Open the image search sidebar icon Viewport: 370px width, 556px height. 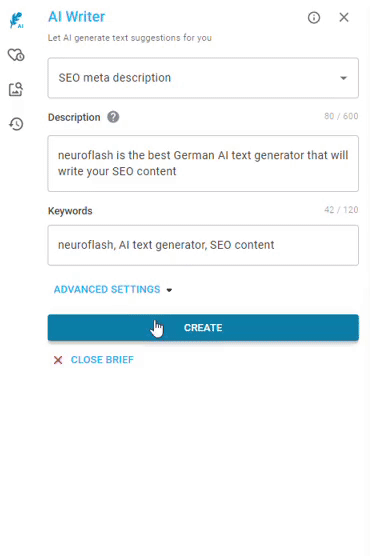click(x=16, y=89)
